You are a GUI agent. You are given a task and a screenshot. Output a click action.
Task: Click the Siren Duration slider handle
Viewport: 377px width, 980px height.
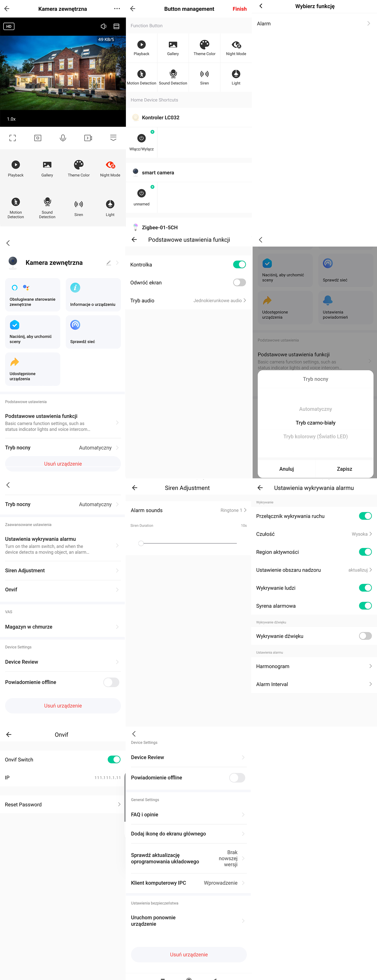141,543
